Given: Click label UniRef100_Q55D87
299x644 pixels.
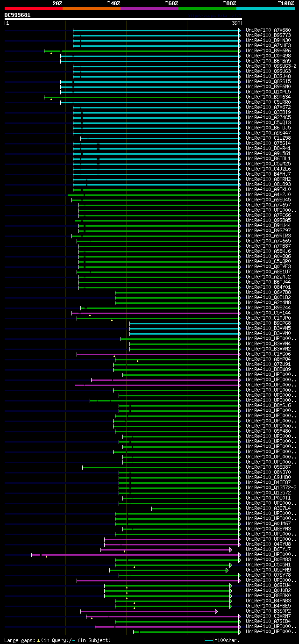Looking at the screenshot, I should (x=268, y=467).
